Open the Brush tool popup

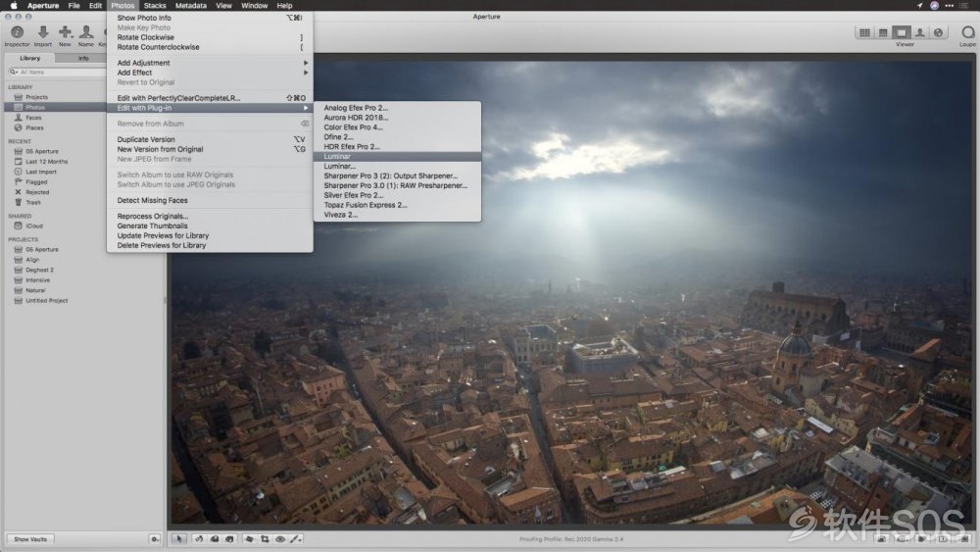(x=296, y=539)
